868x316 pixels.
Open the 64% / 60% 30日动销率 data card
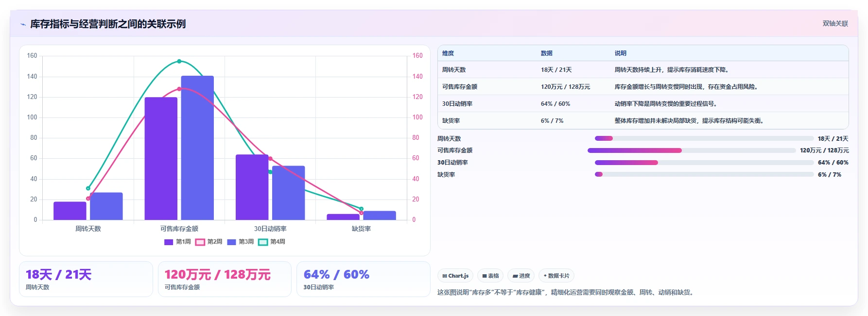(x=364, y=279)
